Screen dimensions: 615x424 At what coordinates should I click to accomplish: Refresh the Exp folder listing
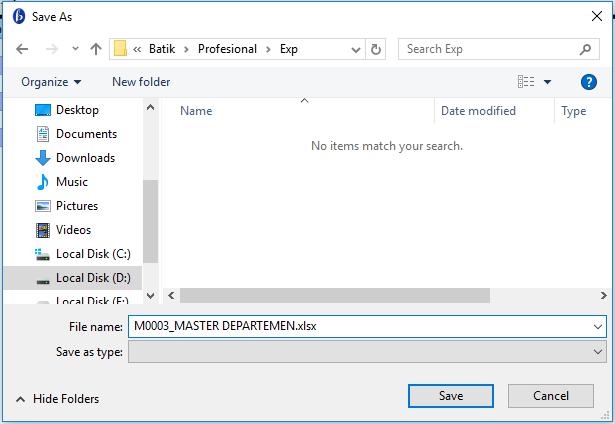point(376,49)
